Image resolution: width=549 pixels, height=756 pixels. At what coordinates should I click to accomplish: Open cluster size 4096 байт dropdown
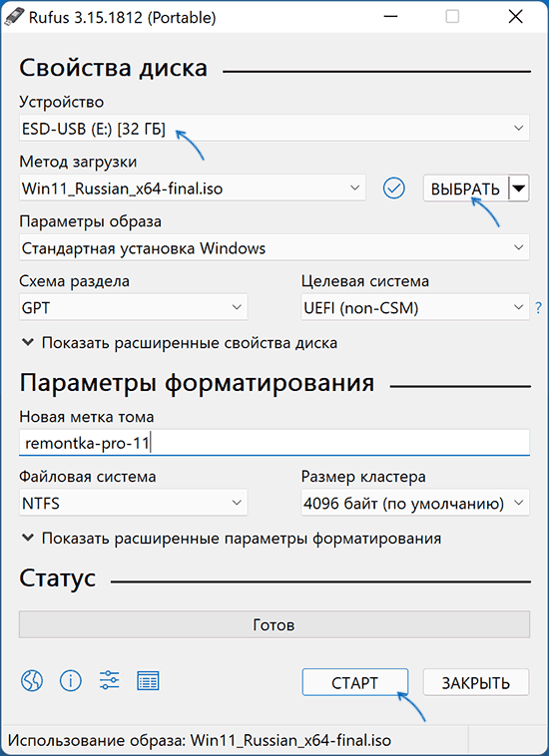[x=415, y=503]
